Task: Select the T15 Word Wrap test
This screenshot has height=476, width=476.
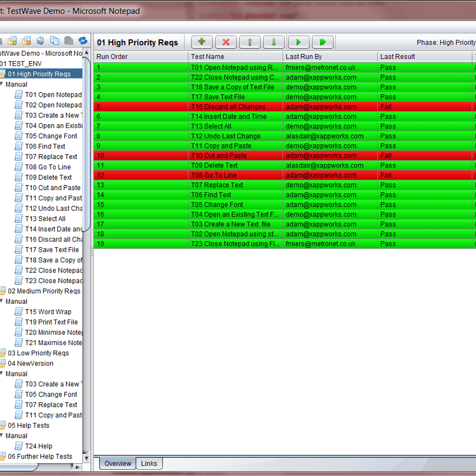Action: (x=48, y=311)
